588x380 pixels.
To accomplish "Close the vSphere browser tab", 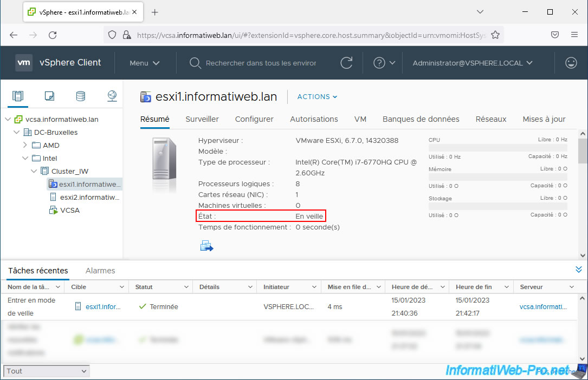I will click(x=134, y=12).
